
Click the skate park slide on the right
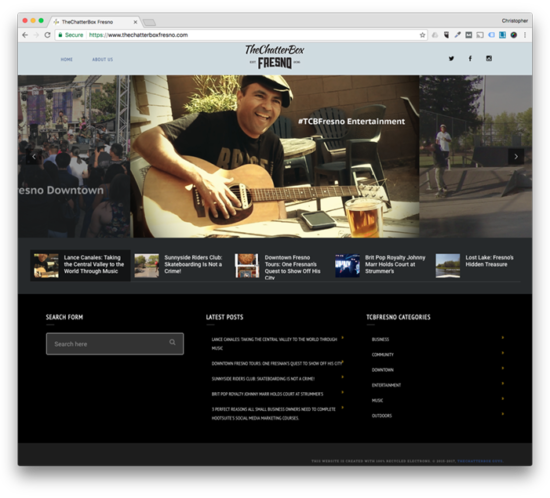476,156
